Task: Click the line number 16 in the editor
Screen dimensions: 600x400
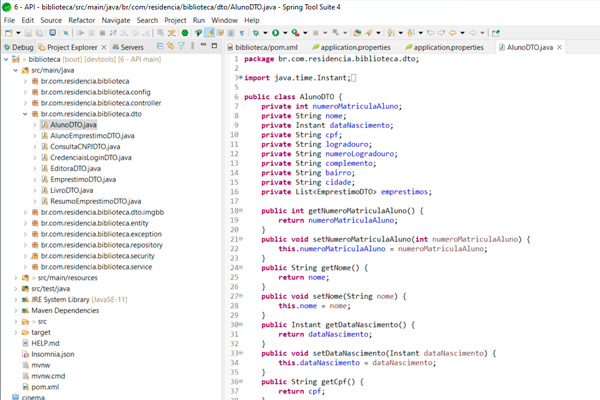Action: [x=234, y=192]
